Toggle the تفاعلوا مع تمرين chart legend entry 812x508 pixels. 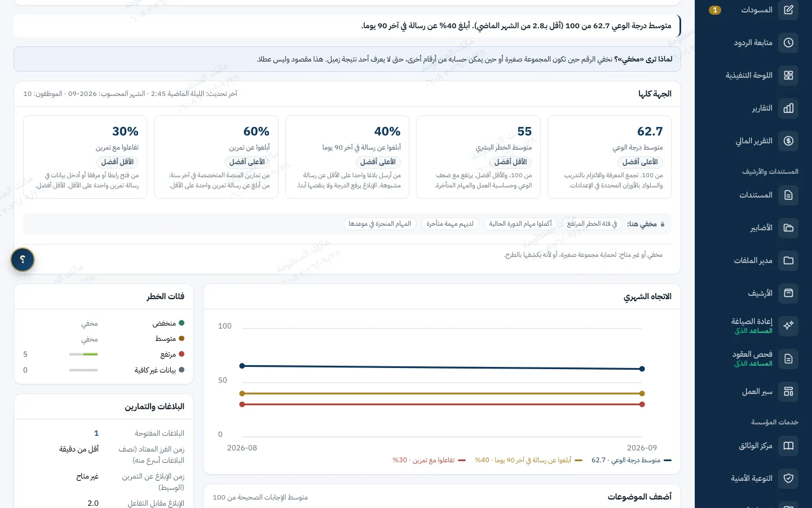[x=430, y=461]
